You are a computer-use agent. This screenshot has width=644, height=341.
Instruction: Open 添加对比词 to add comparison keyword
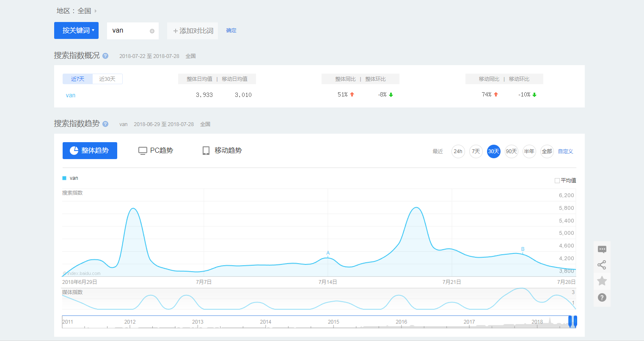[x=193, y=30]
